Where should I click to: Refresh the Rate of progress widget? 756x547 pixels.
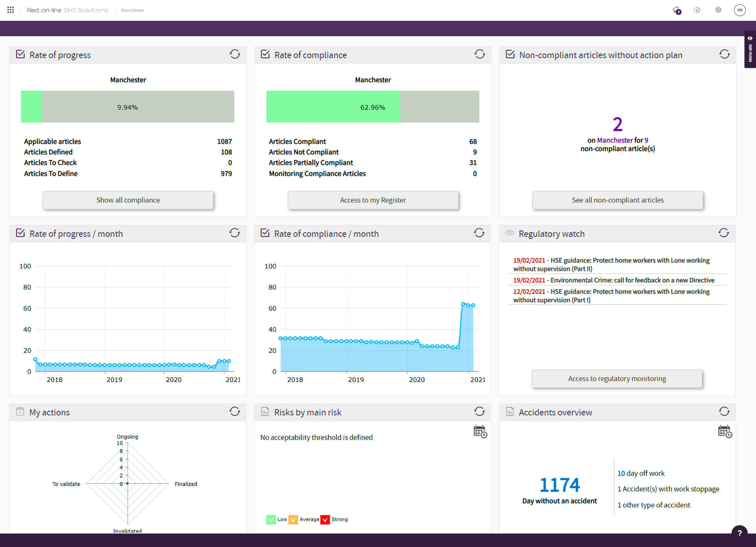click(x=235, y=54)
